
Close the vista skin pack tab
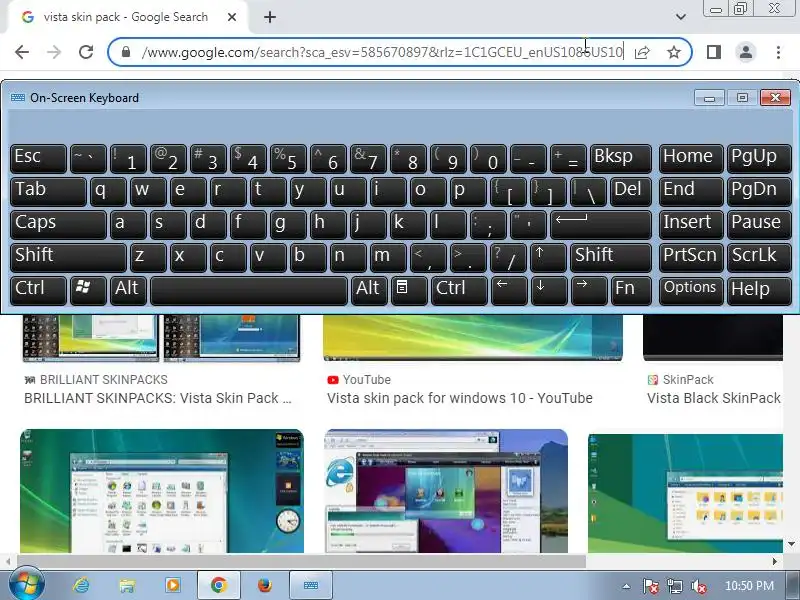pos(232,17)
